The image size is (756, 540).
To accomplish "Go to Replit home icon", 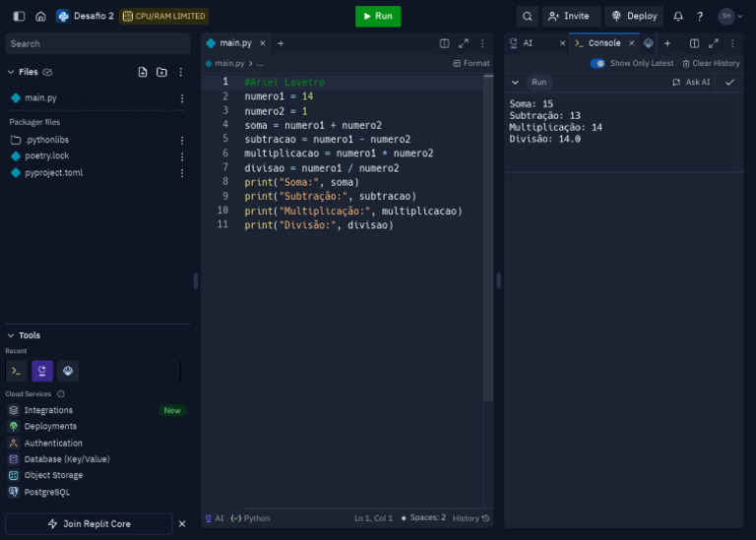I will tap(41, 16).
